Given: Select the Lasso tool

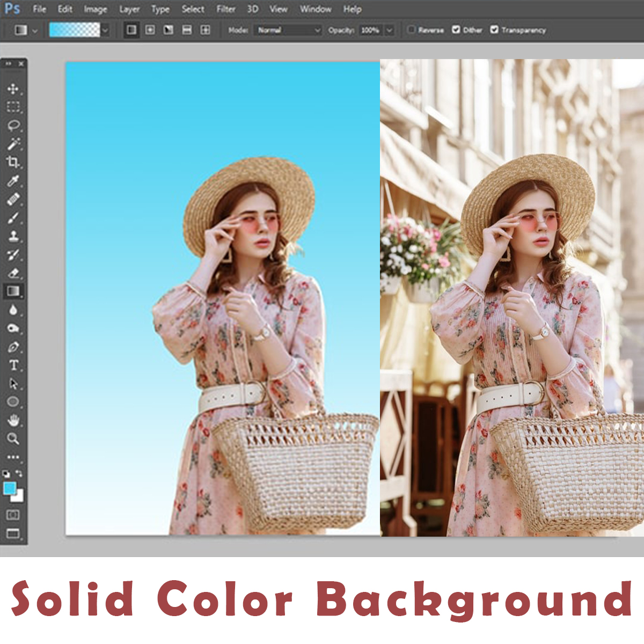Looking at the screenshot, I should (13, 126).
